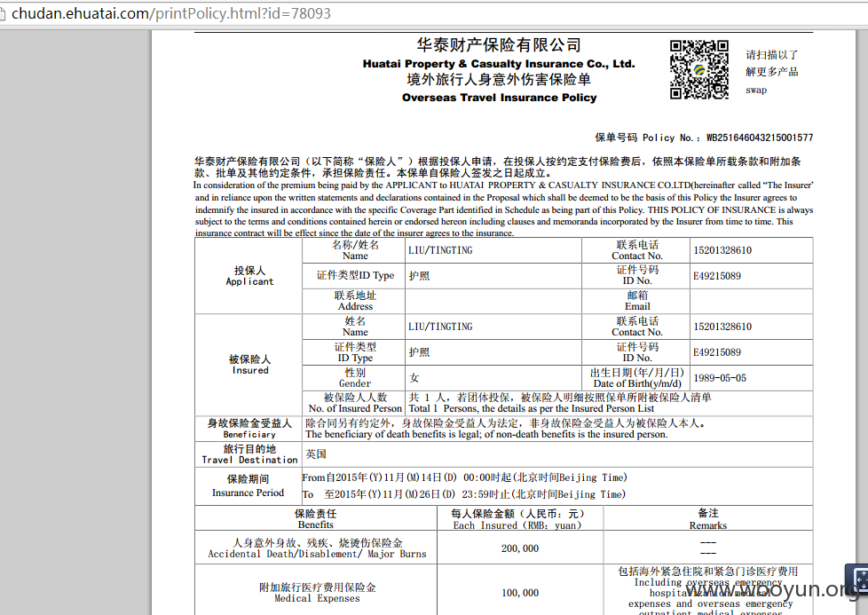Click the title 境外旅行人身意外伤害保险单
Screen dimensions: 868x615
pyautogui.click(x=499, y=80)
